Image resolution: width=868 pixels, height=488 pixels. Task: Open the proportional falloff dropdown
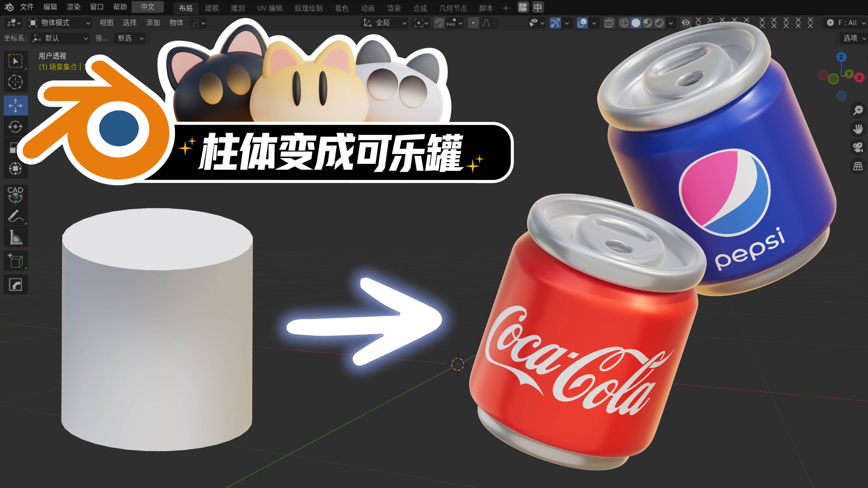[x=489, y=23]
